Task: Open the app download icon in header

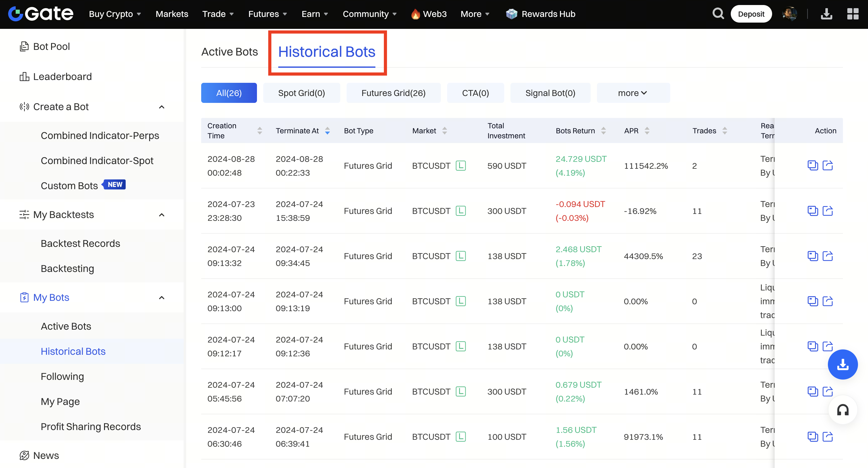Action: pyautogui.click(x=826, y=14)
